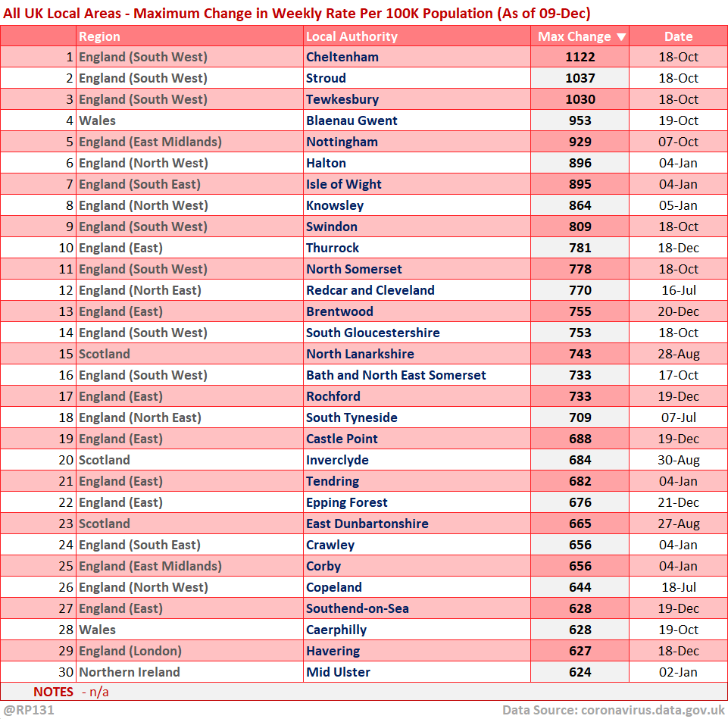
Task: Click the Northern Ireland region cell
Action: point(189,672)
